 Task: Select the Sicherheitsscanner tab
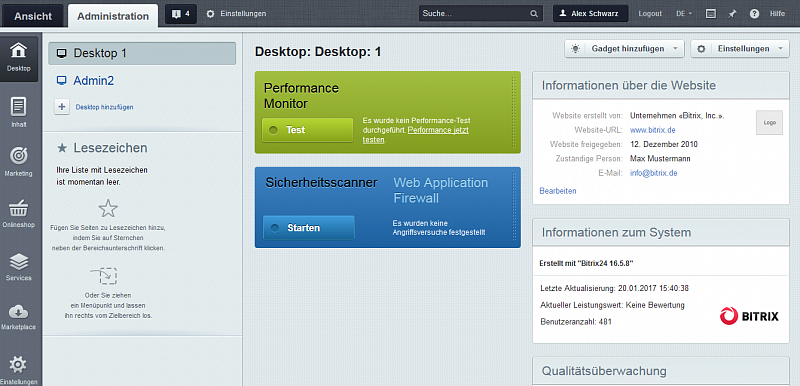coord(321,183)
